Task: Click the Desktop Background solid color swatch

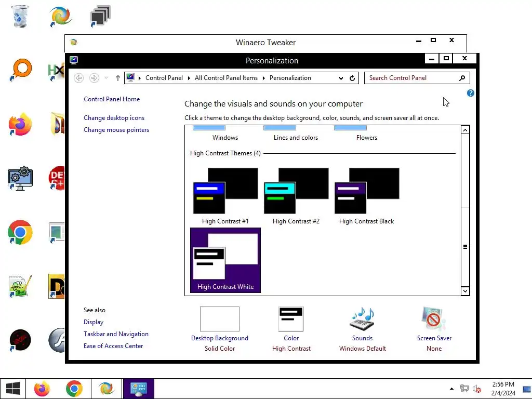Action: click(x=220, y=319)
